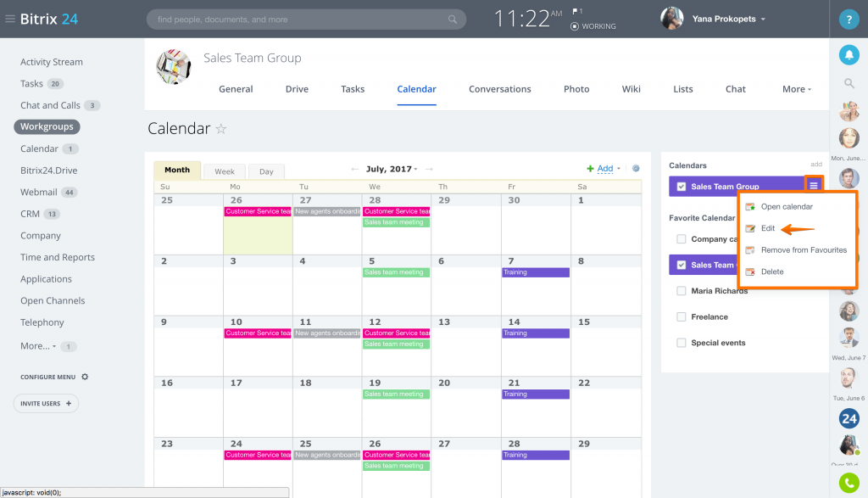Check the Company calendar checkbox
Viewport: 868px width, 498px height.
point(681,238)
